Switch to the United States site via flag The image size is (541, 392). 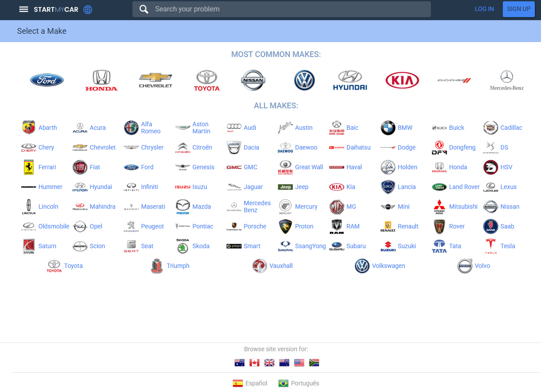click(x=299, y=363)
